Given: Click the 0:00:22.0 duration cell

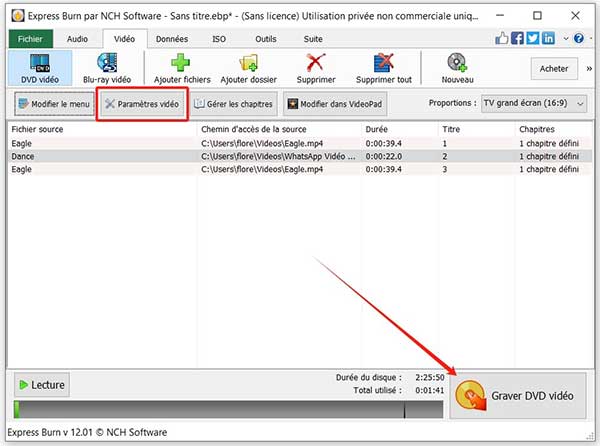Looking at the screenshot, I should pyautogui.click(x=383, y=156).
